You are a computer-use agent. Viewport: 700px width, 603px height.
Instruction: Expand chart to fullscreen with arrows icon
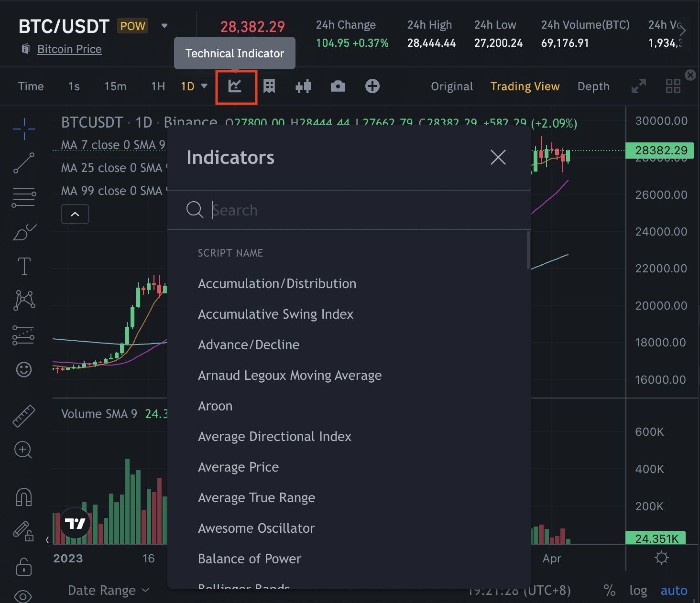tap(639, 86)
